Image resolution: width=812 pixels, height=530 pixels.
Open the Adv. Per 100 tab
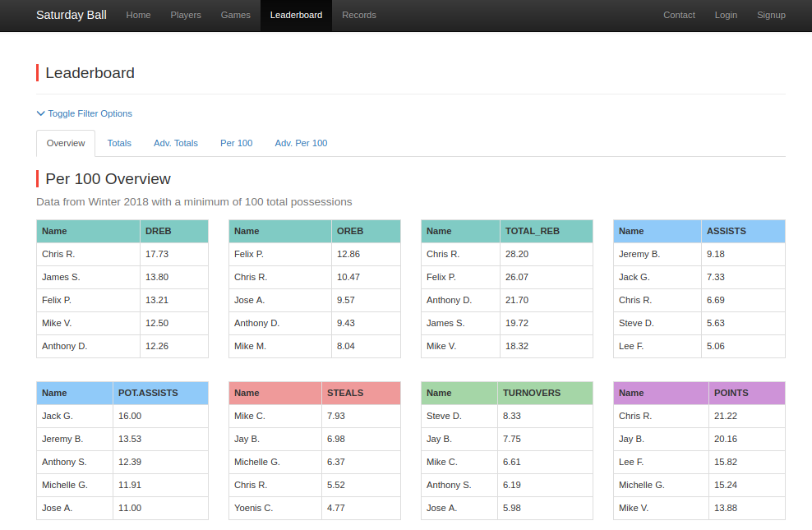tap(302, 142)
